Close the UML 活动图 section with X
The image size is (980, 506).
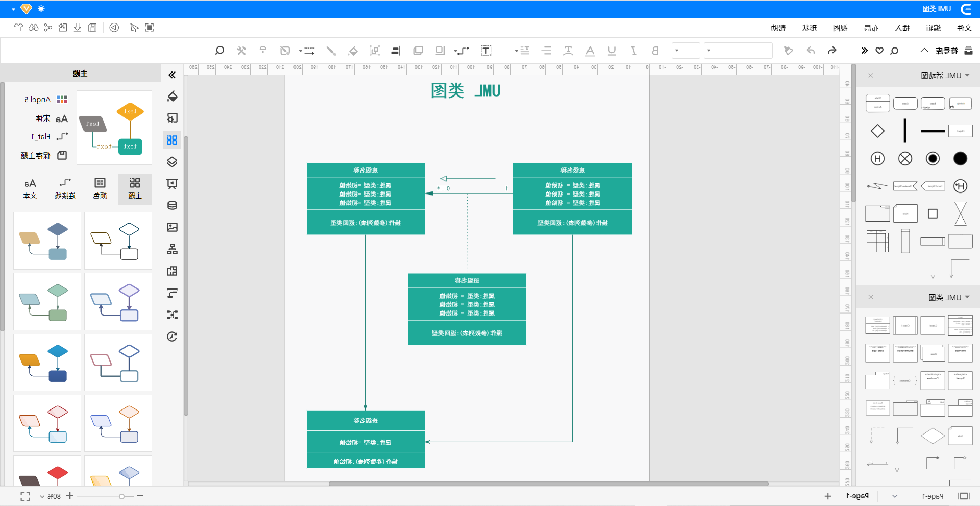pos(871,75)
